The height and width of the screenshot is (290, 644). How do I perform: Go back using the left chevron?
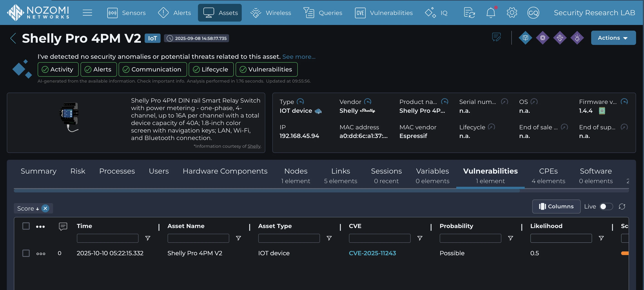pos(13,38)
